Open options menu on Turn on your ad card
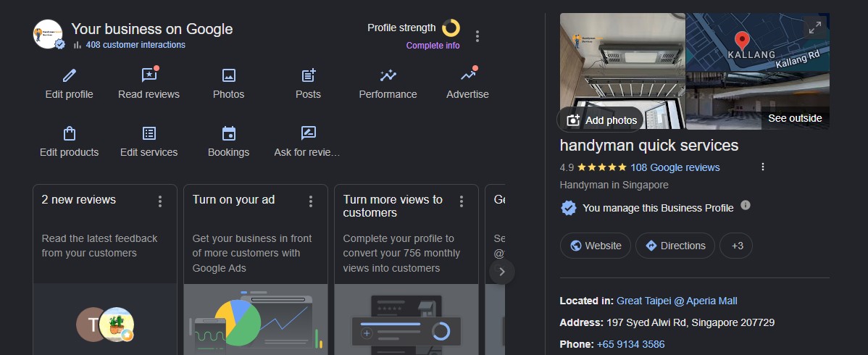The width and height of the screenshot is (868, 355). click(x=311, y=201)
